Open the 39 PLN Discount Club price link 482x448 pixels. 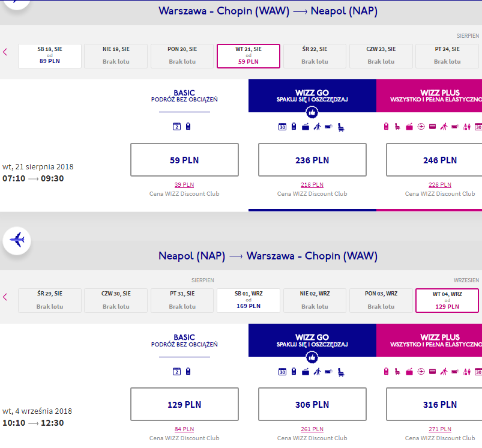[x=184, y=184]
